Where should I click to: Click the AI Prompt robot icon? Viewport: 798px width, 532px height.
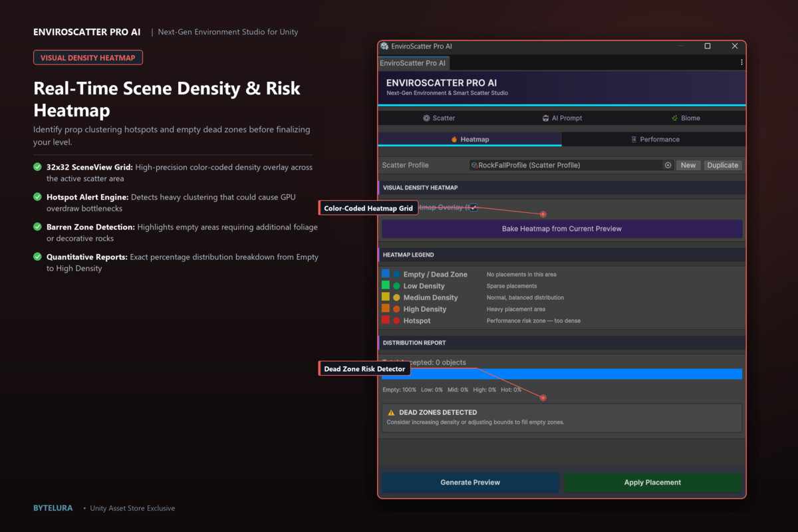click(545, 118)
